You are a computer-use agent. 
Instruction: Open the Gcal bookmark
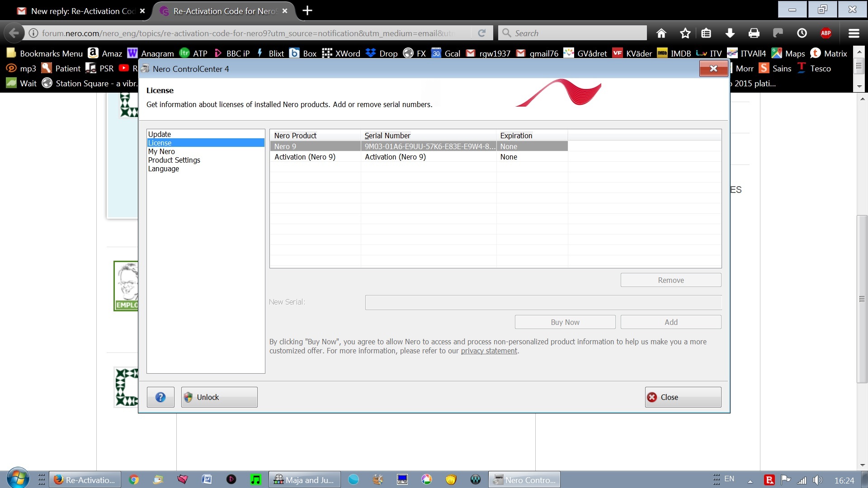click(x=446, y=53)
